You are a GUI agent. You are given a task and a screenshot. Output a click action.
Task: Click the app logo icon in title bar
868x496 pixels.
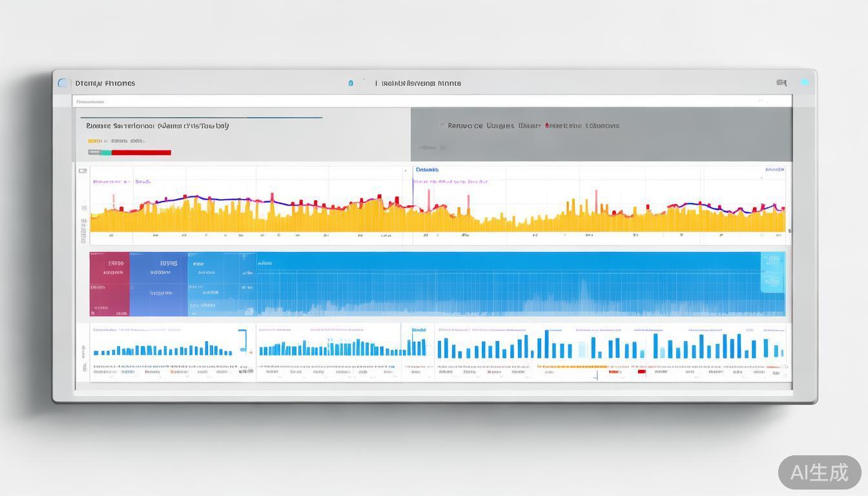coord(63,83)
